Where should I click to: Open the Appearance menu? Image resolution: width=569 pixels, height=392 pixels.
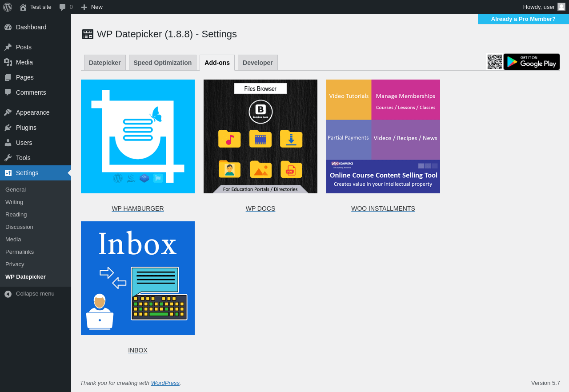36,112
